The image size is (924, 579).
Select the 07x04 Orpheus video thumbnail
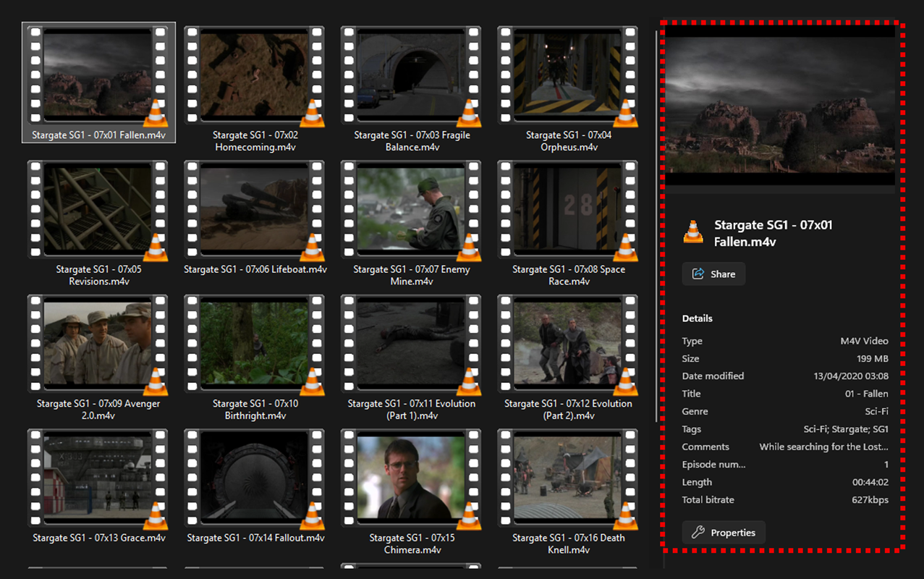568,75
